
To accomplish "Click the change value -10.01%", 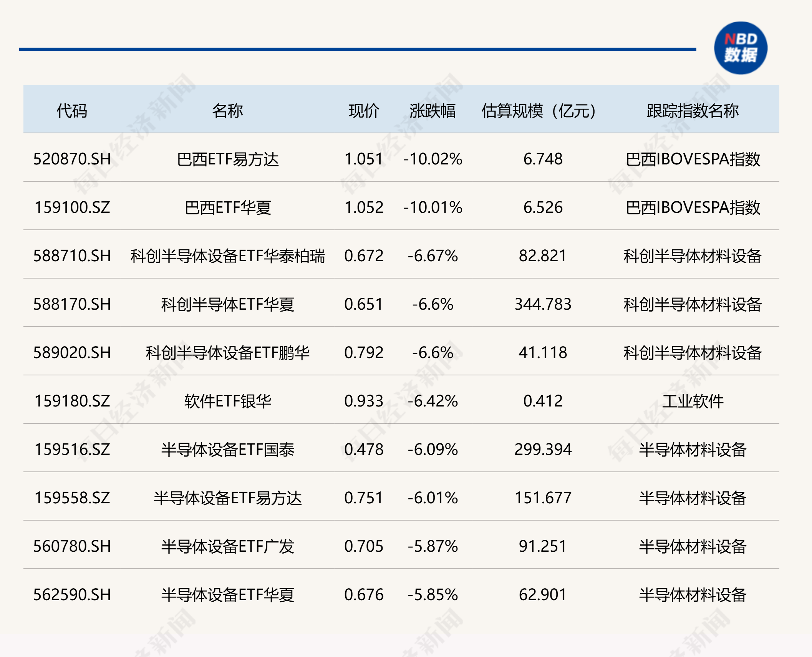I will (x=433, y=207).
